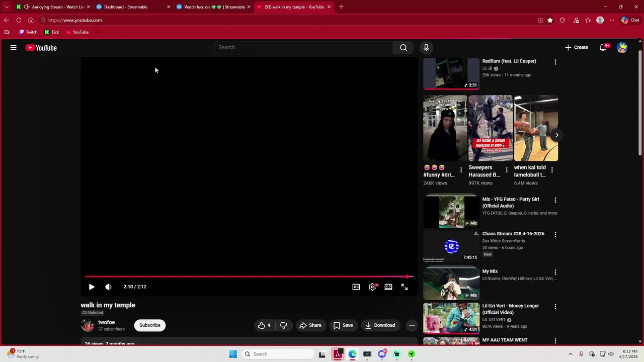Click the address bar URL

[x=75, y=20]
